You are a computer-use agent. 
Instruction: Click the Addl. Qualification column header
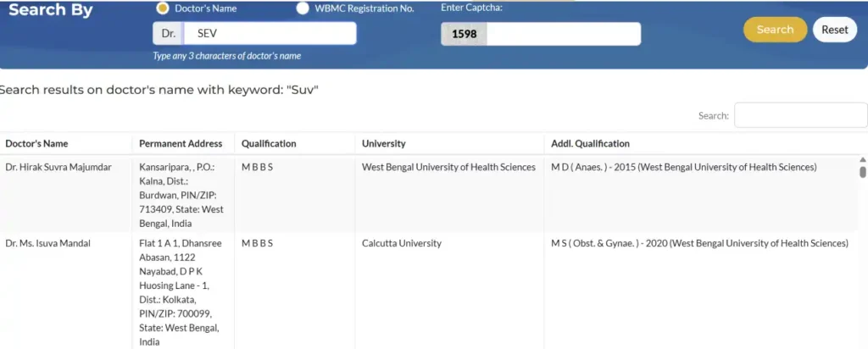pyautogui.click(x=590, y=144)
